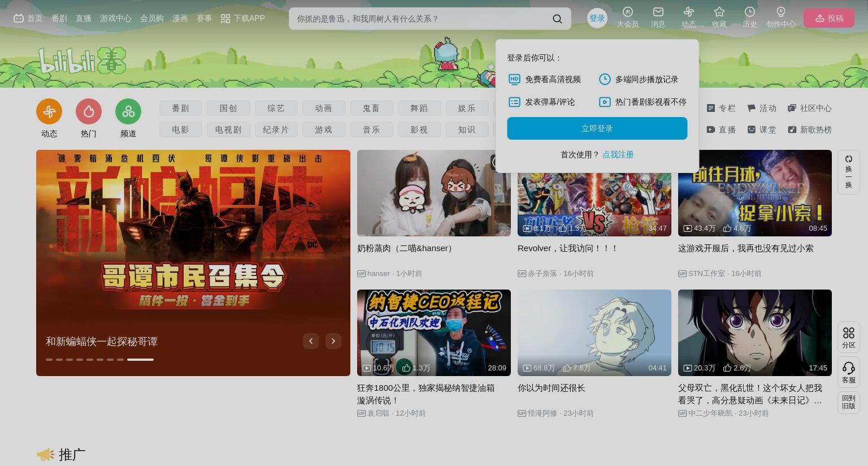Open title Revolver，让我访问！！！
Image resolution: width=868 pixels, height=466 pixels.
coord(568,248)
